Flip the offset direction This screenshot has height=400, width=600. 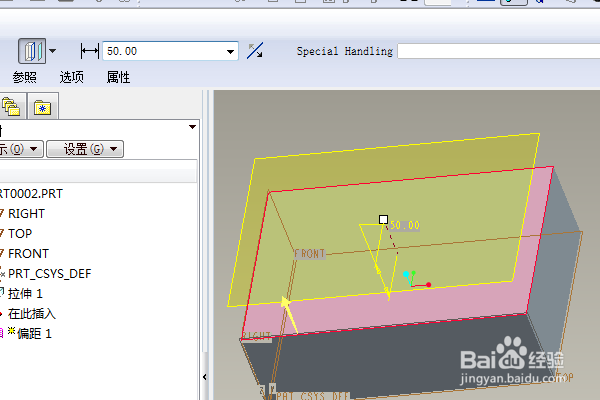[255, 51]
